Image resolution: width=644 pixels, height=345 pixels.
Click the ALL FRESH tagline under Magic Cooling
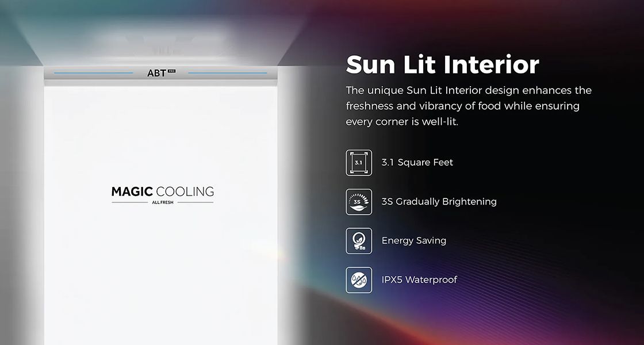[162, 203]
